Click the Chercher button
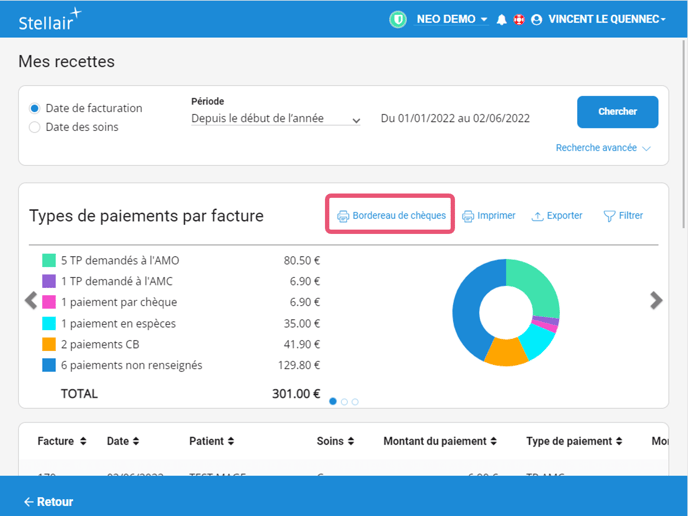The image size is (688, 516). (x=617, y=112)
